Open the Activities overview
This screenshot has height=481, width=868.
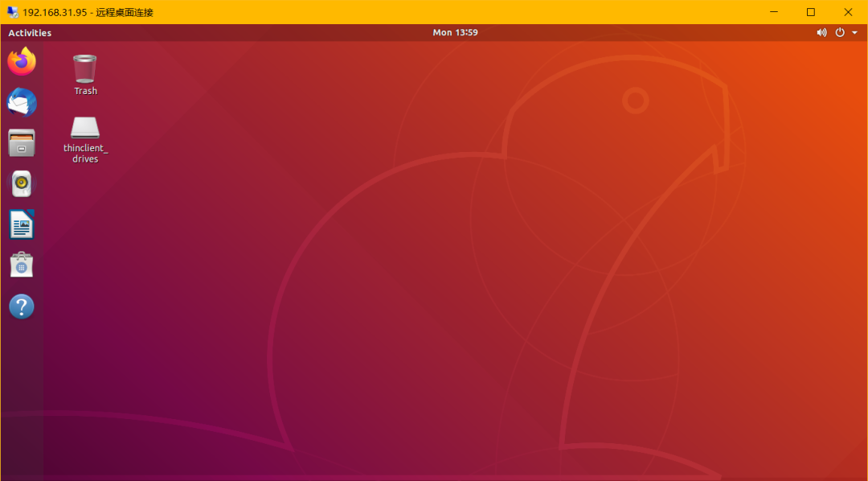pos(30,33)
